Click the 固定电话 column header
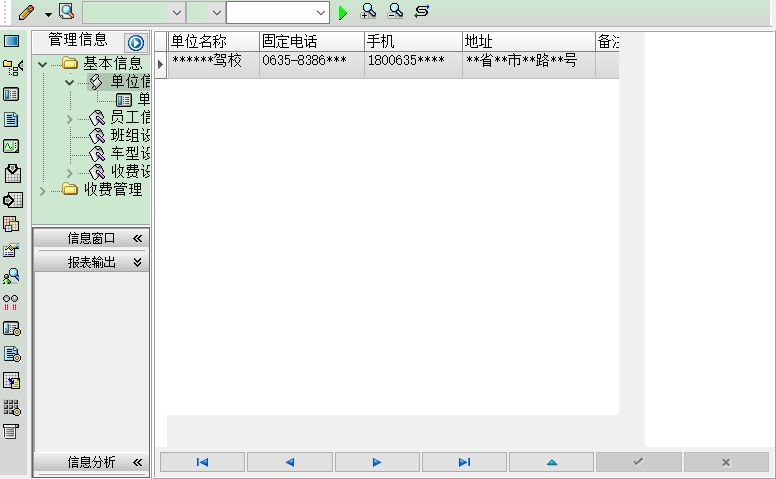The height and width of the screenshot is (479, 776). 312,42
